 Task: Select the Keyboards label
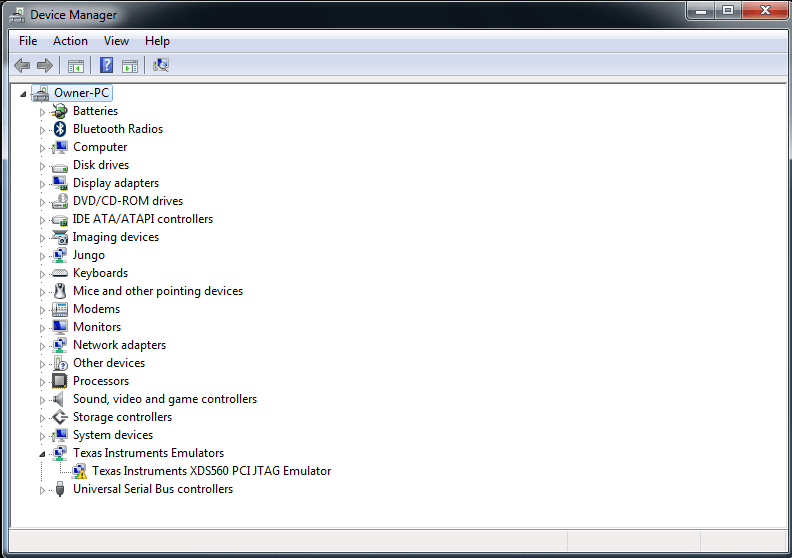coord(101,273)
